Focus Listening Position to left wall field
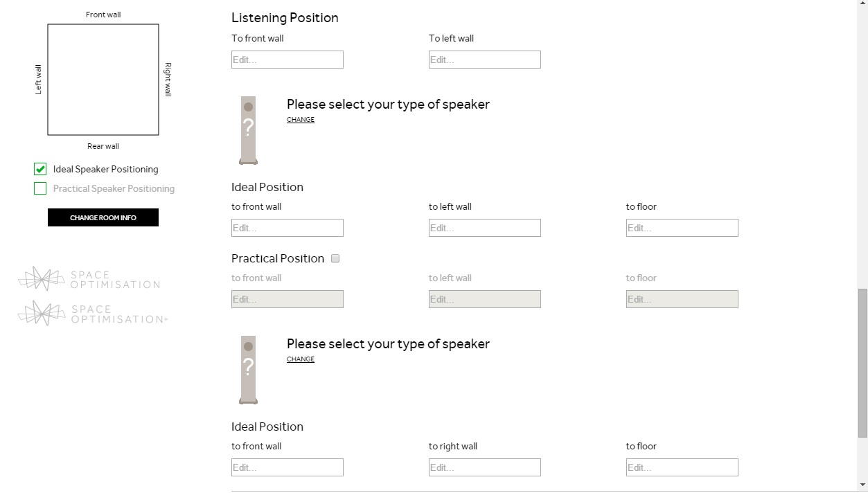Image resolution: width=868 pixels, height=493 pixels. (485, 60)
